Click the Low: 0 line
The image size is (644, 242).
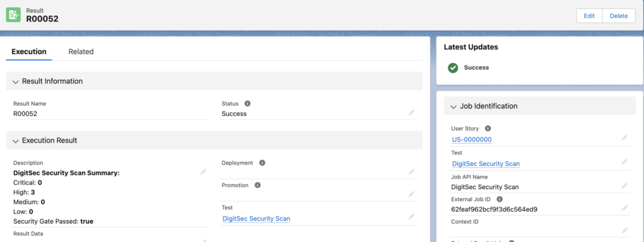(23, 212)
